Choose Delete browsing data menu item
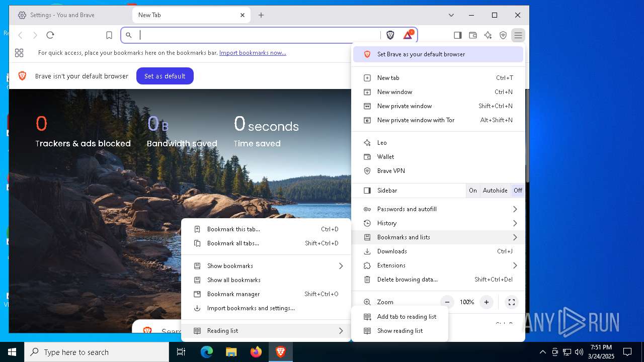 [438, 280]
